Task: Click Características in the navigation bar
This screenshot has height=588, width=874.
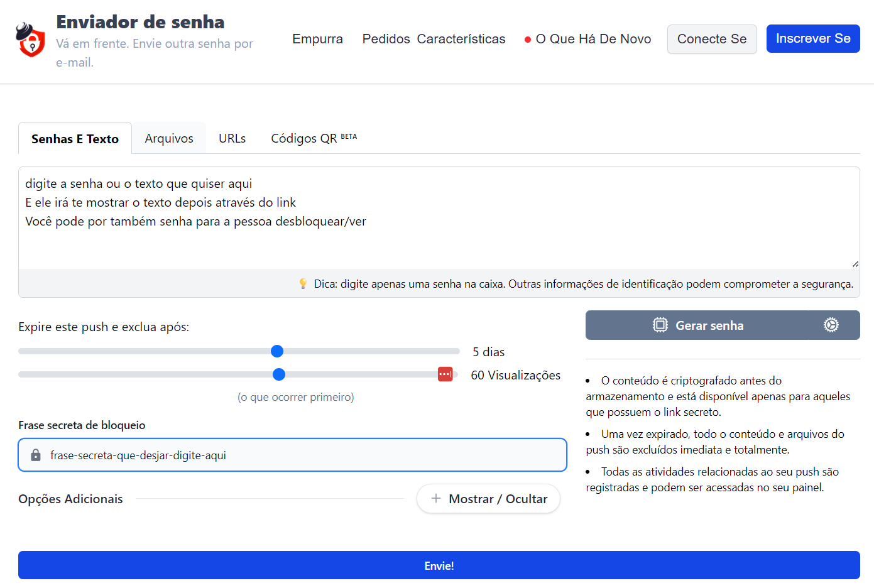Action: [x=461, y=38]
